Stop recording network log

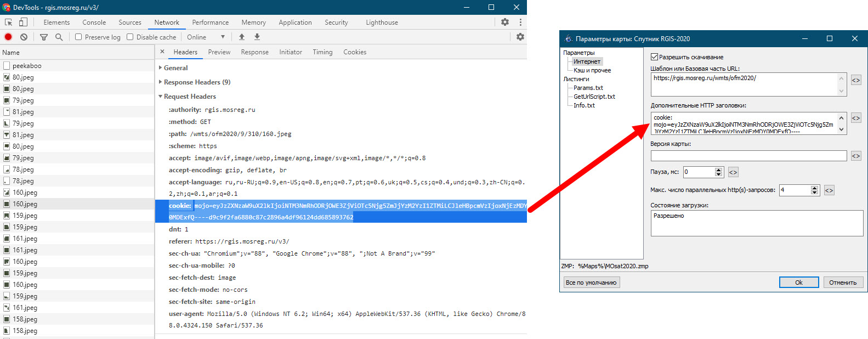8,37
